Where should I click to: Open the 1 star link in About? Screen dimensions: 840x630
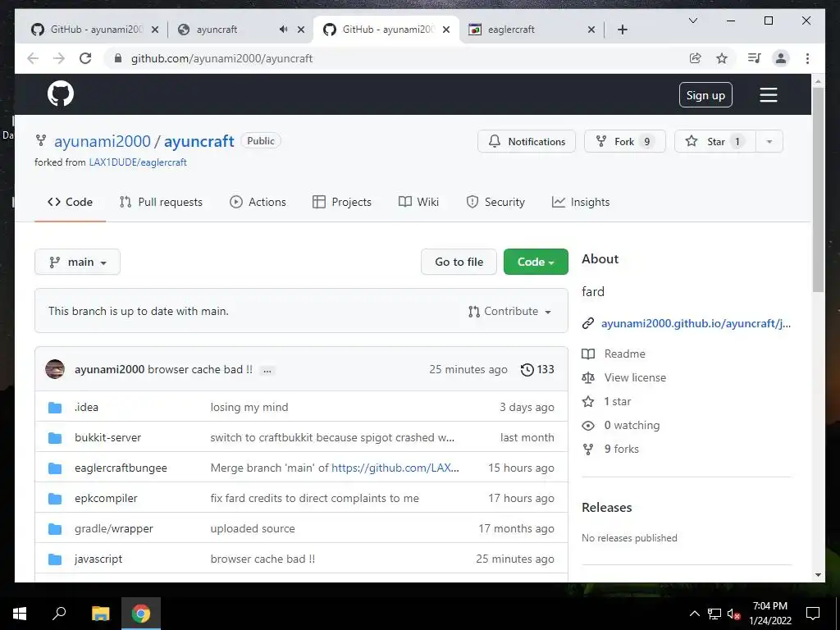618,401
